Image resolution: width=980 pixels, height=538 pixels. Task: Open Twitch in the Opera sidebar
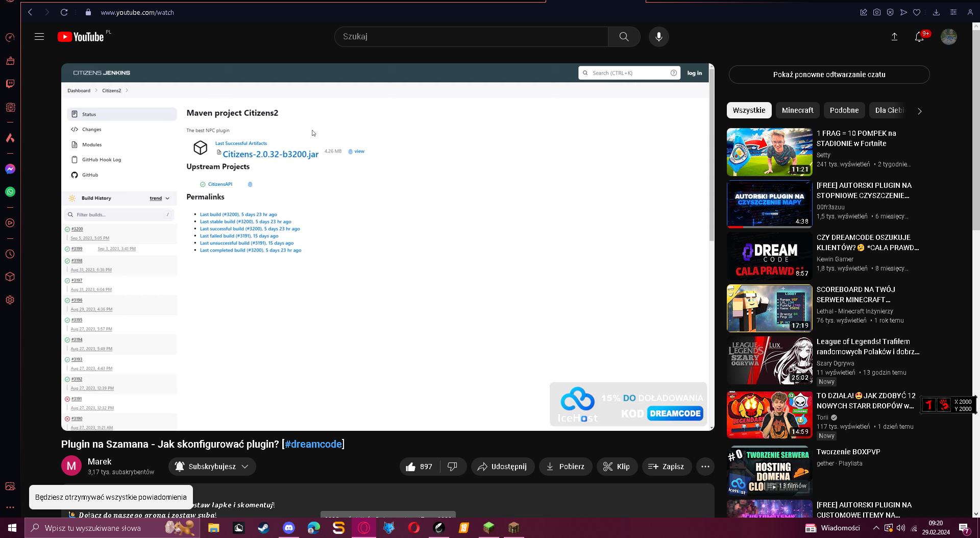pos(10,84)
